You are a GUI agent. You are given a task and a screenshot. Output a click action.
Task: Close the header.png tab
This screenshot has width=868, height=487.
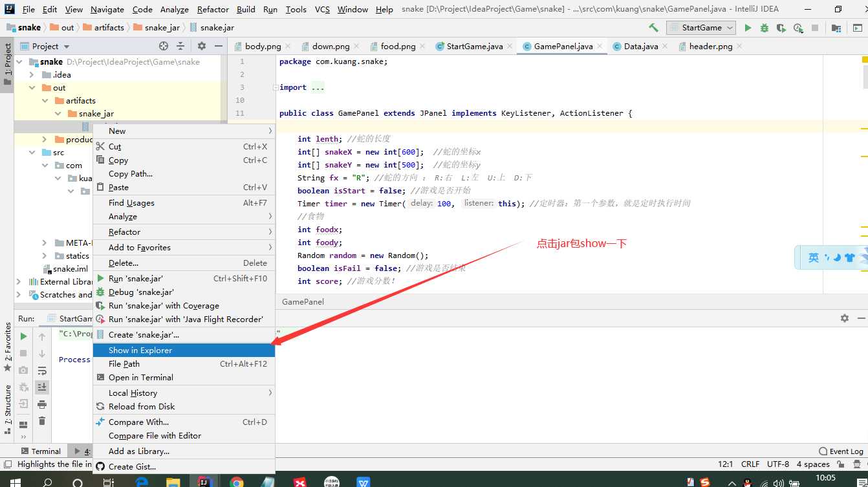[x=739, y=46]
